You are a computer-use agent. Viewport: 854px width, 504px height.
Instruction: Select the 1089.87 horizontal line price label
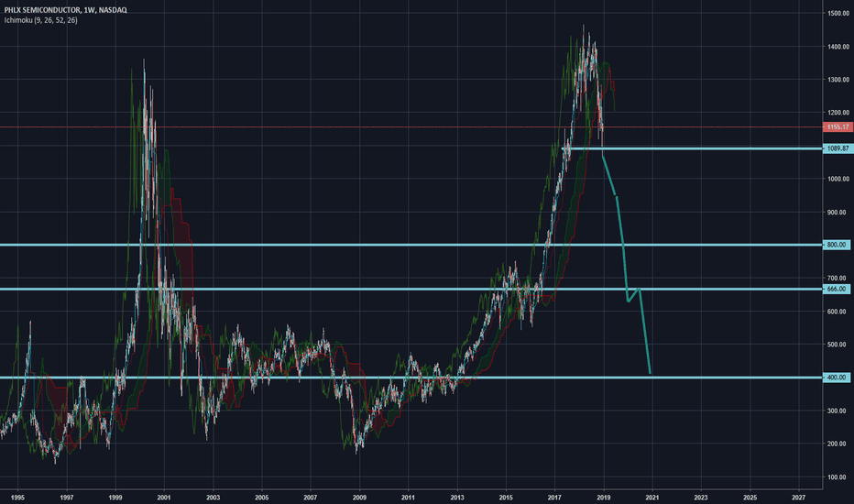(x=838, y=148)
